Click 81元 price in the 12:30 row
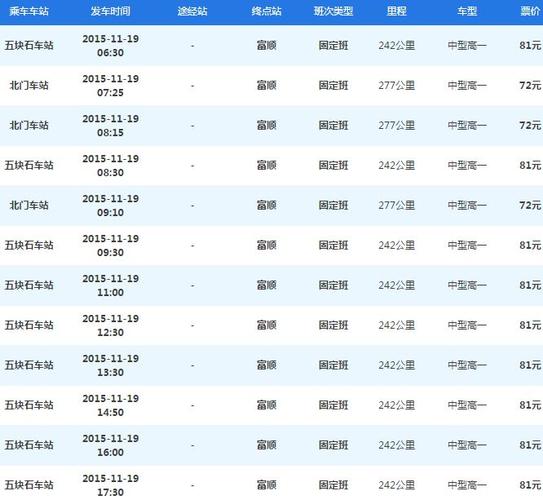The image size is (543, 500). [x=530, y=325]
